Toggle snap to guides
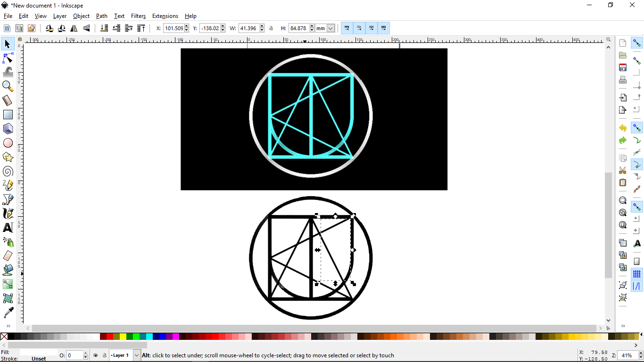Image resolution: width=644 pixels, height=362 pixels. click(x=637, y=286)
